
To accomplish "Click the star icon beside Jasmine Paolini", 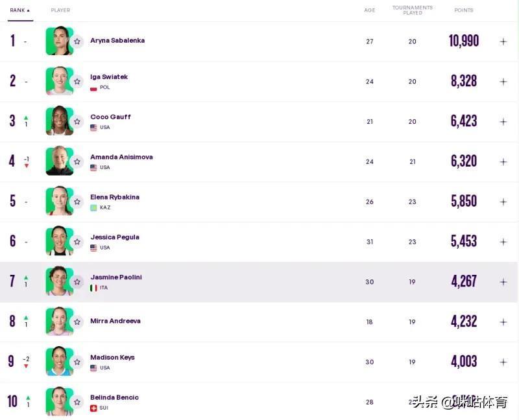I will click(x=77, y=282).
